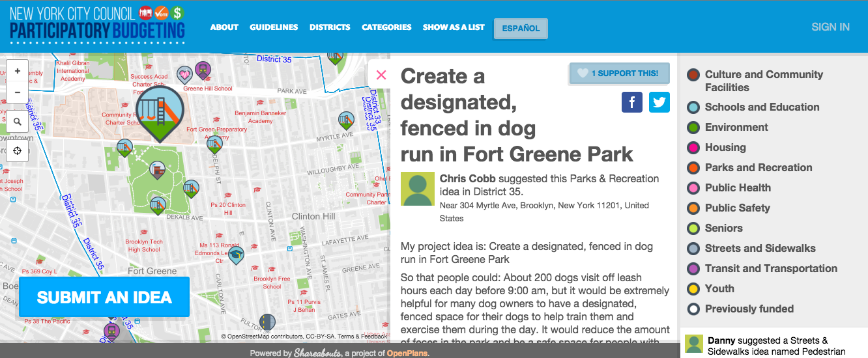Viewport: 868px width, 358px height.
Task: Select the large playground marker on the map
Action: tap(160, 114)
